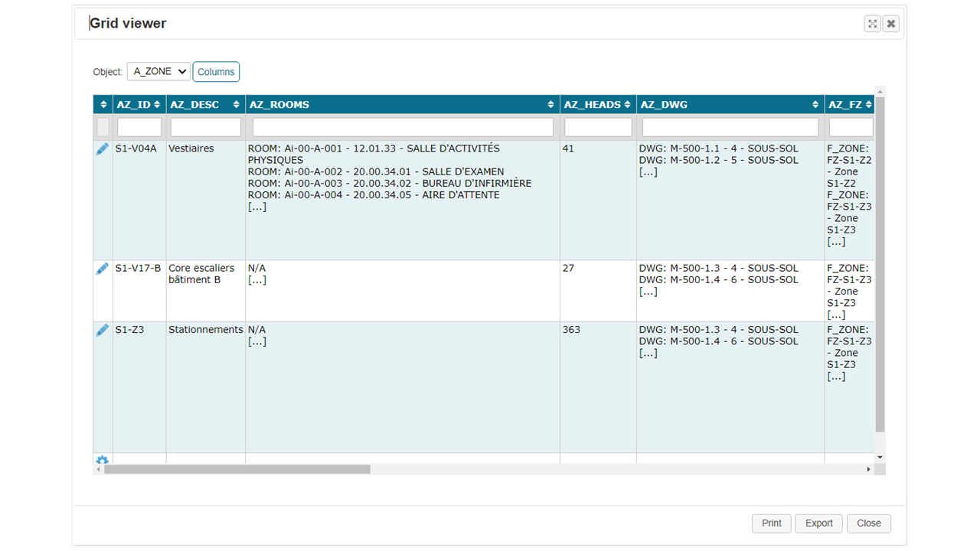Click the AZ_DESC filter box
This screenshot has width=980, height=551.
click(205, 127)
